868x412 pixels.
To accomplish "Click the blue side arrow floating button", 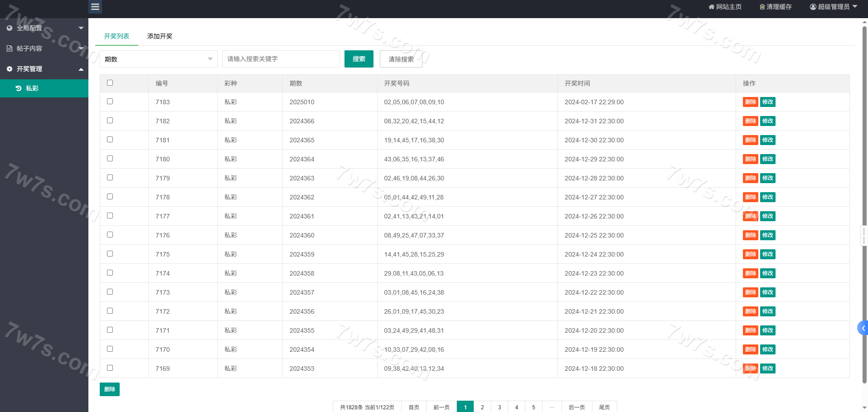I will tap(863, 328).
